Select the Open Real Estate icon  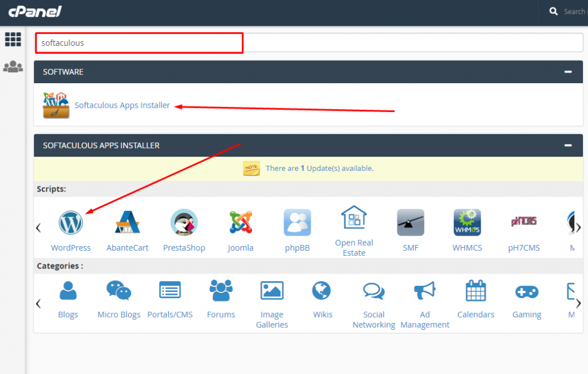click(354, 218)
